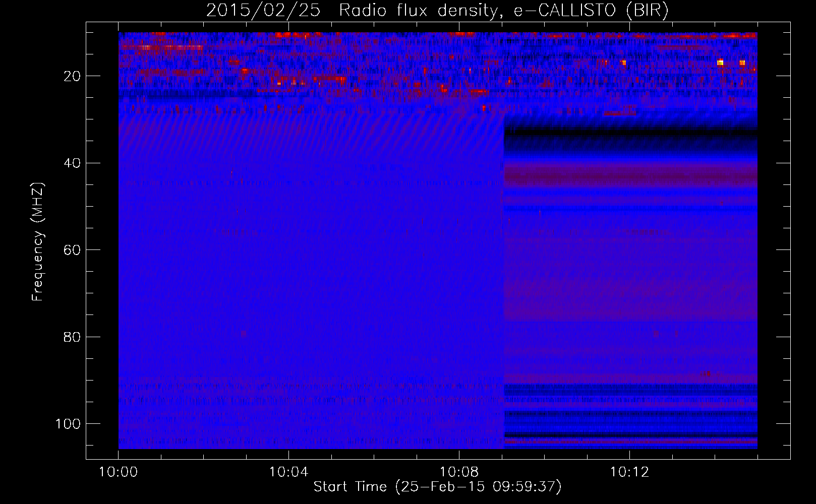Click the 'Start Time (25-Feb-15 09:59:37)' label

437,487
